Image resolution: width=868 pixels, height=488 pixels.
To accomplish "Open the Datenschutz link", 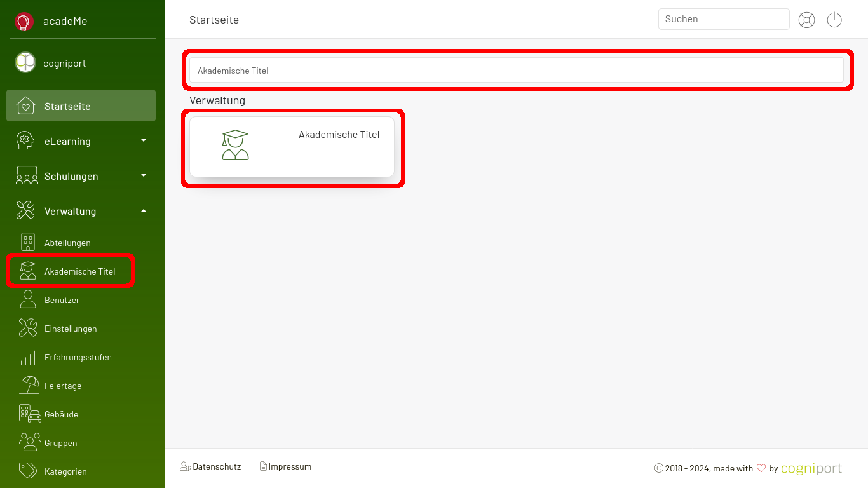I will click(217, 466).
